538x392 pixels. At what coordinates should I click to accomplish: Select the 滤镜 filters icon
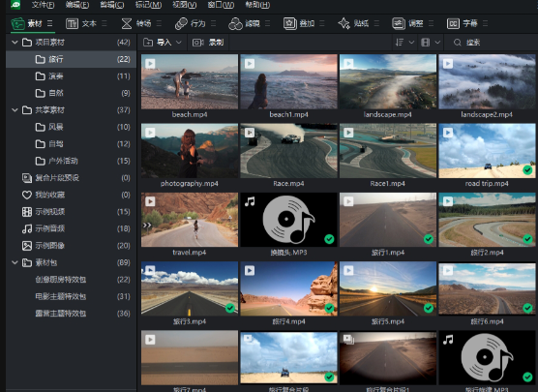(x=235, y=23)
